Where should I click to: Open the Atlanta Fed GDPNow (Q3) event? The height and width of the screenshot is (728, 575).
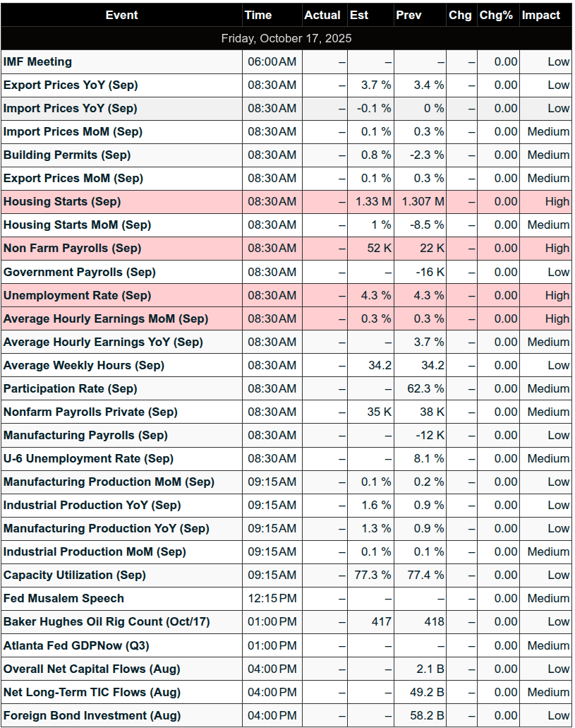tap(76, 645)
